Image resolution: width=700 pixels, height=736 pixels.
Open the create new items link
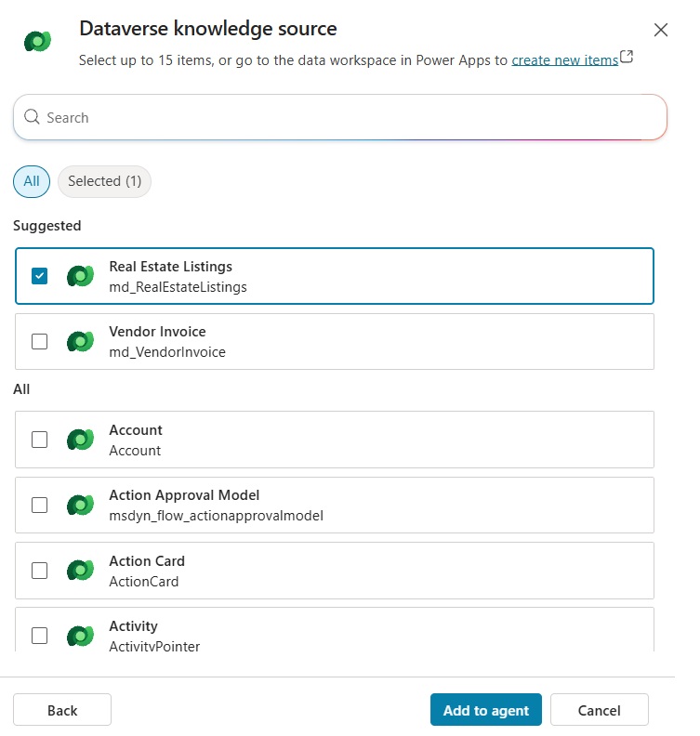(x=565, y=60)
